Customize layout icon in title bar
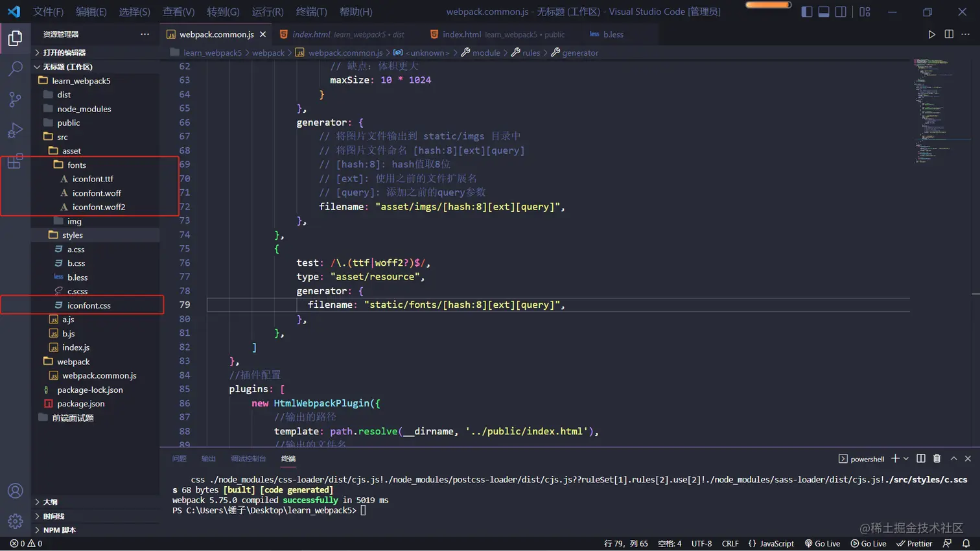This screenshot has height=551, width=980. [865, 12]
